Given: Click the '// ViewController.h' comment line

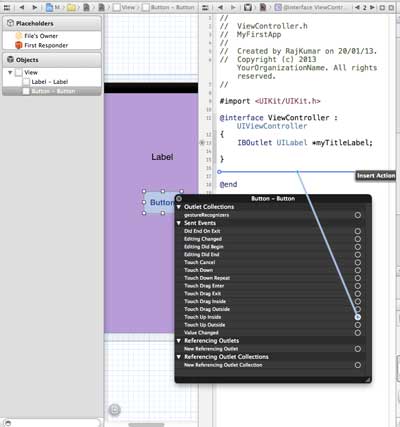Looking at the screenshot, I should click(x=263, y=26).
